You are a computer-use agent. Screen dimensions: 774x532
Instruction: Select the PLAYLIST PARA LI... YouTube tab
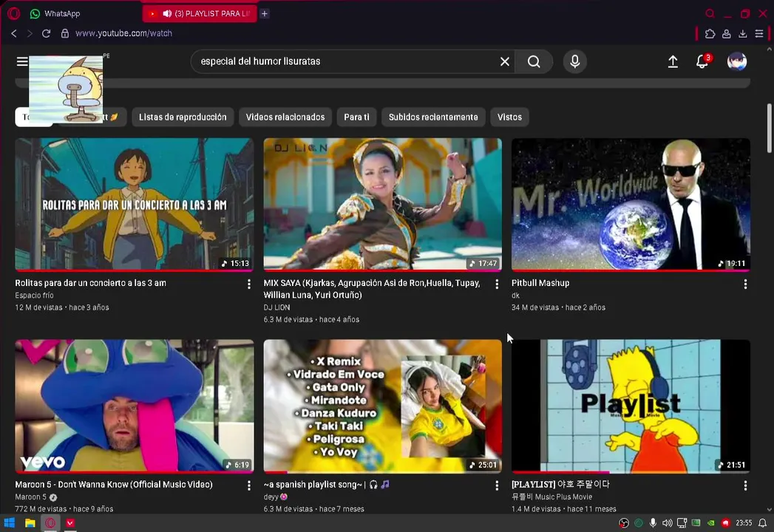200,13
